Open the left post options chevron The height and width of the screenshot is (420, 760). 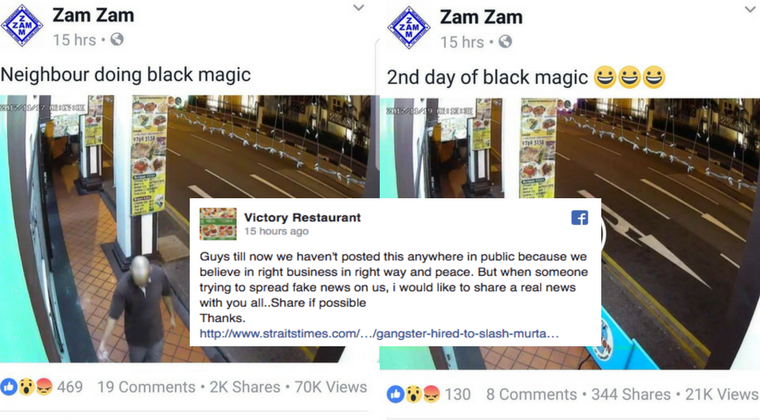point(358,8)
